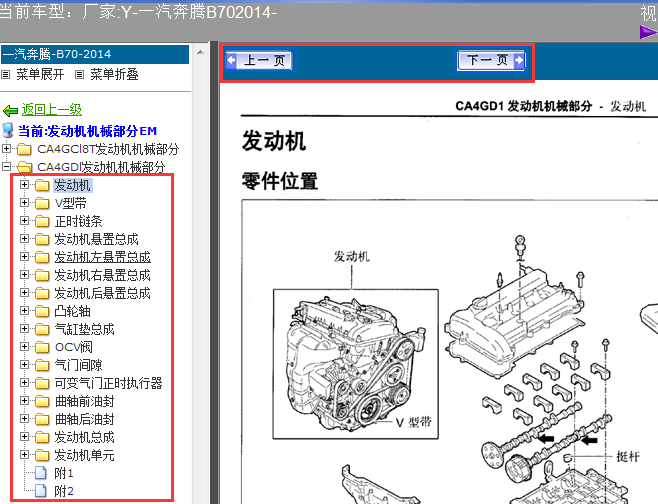Expand the 曲轴后油封 tree node

[24, 419]
